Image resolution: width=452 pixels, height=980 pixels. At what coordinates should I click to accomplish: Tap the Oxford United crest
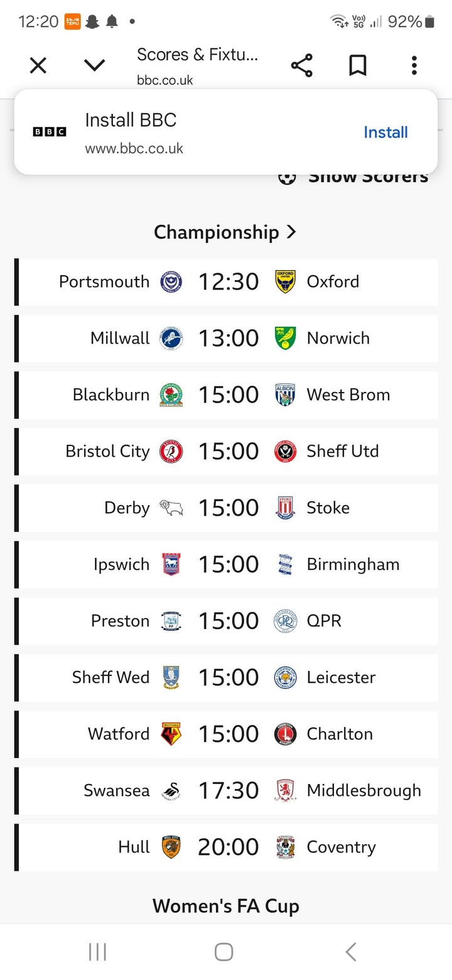point(285,282)
